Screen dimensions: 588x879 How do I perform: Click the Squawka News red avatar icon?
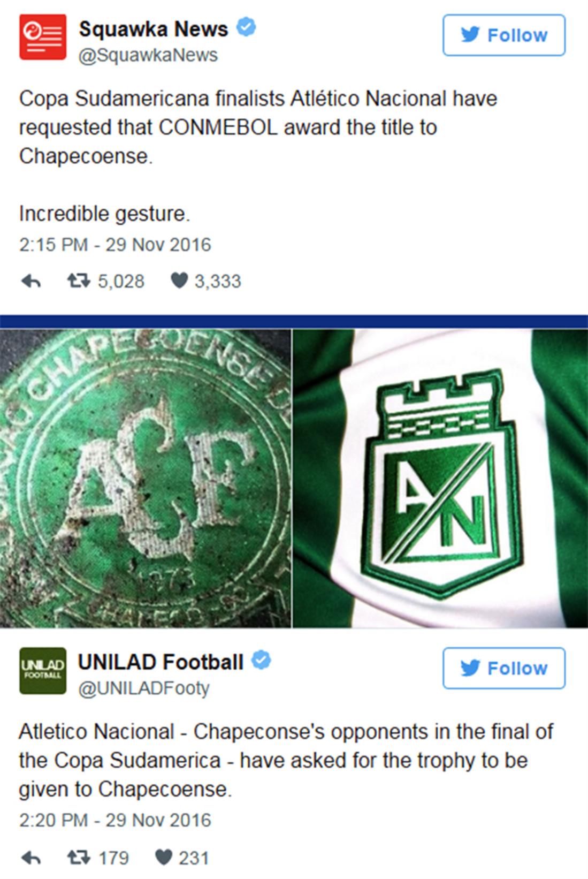(43, 37)
